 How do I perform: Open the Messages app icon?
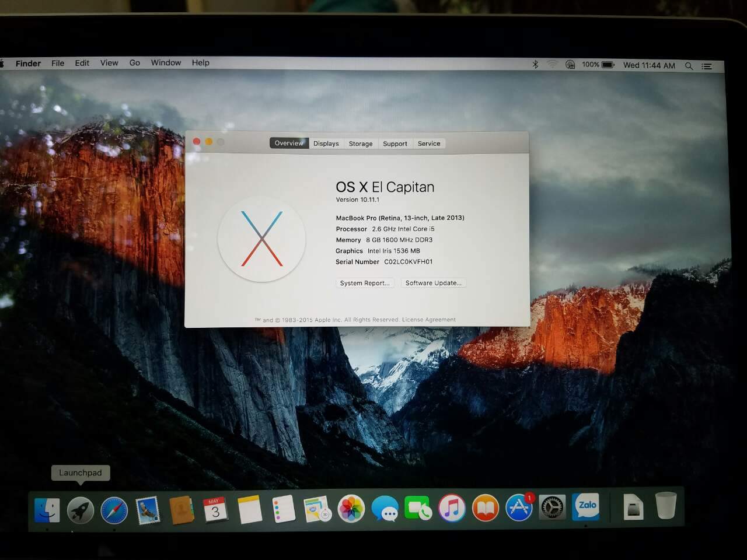pos(385,509)
